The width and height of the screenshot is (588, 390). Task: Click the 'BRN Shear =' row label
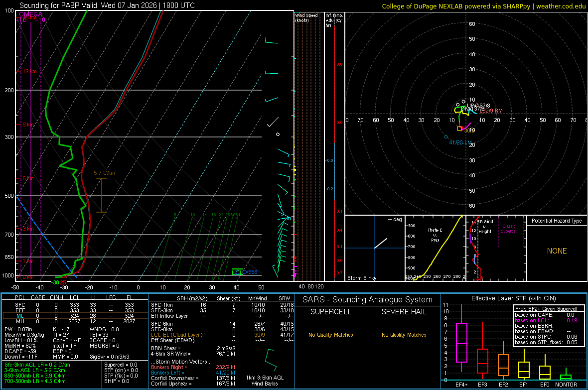(166, 348)
